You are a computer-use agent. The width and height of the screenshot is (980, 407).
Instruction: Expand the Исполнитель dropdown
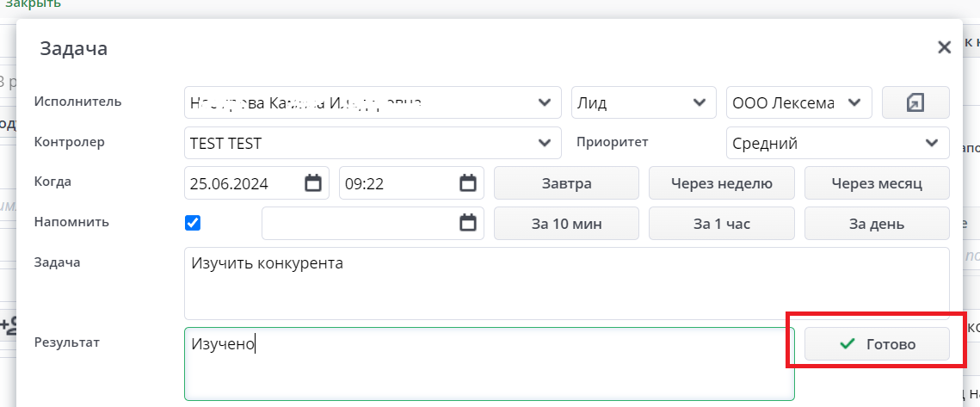point(544,102)
